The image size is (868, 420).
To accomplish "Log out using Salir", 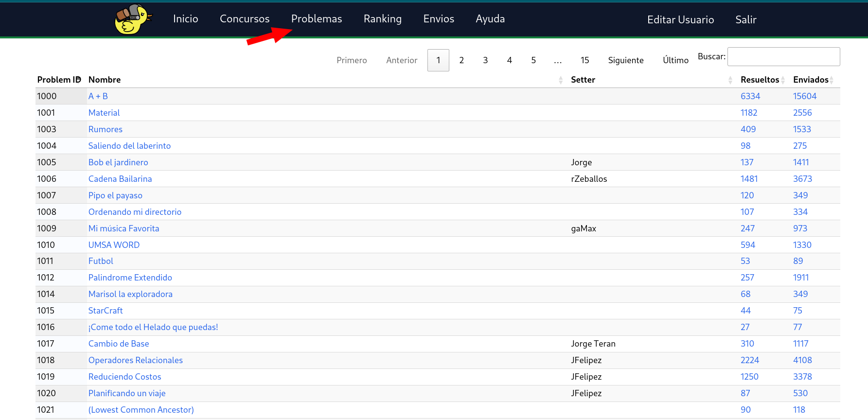I will click(746, 20).
